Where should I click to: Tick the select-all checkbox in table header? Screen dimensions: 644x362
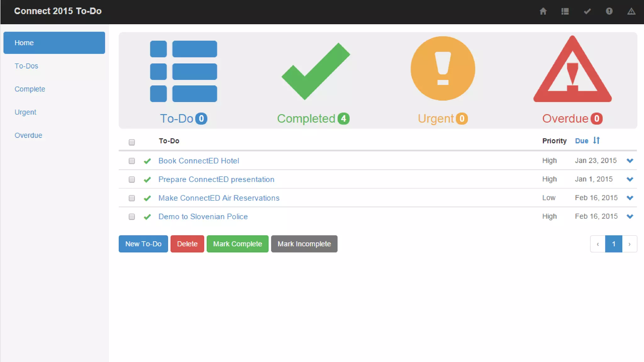[132, 142]
